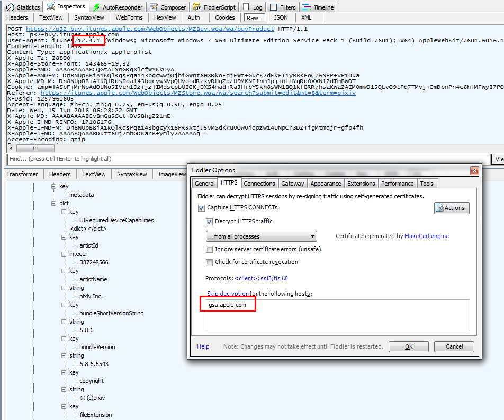Collapse the key node above bundleShortVersionString

pyautogui.click(x=64, y=305)
